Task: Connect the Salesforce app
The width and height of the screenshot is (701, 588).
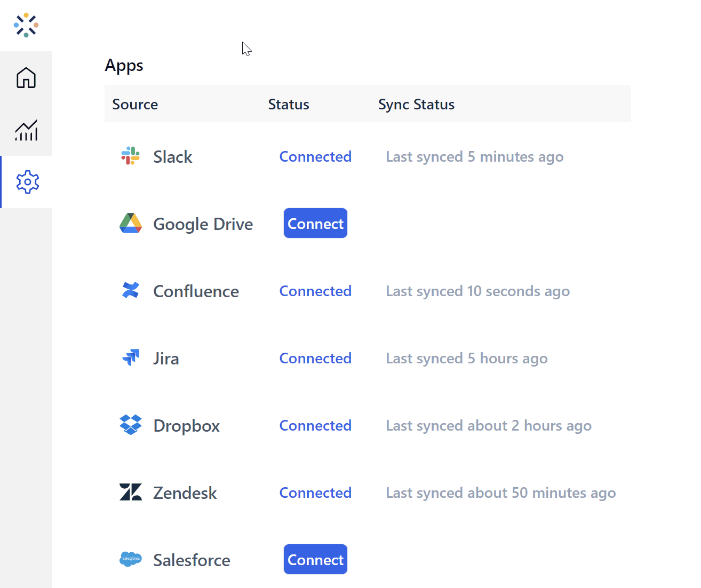Action: [x=315, y=559]
